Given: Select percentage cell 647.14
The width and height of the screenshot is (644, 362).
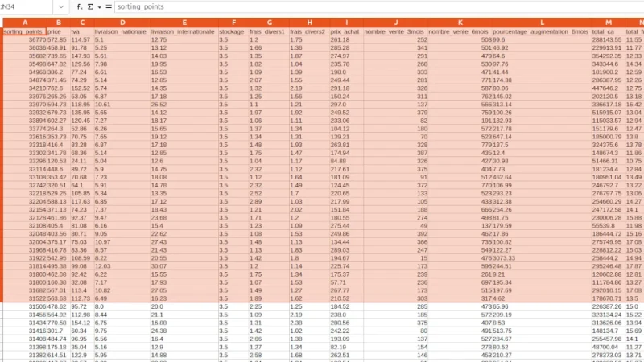Looking at the screenshot, I should (x=542, y=137).
